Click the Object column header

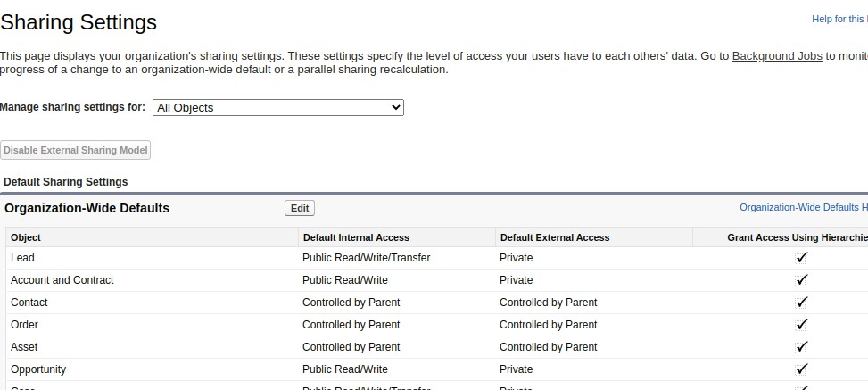26,237
